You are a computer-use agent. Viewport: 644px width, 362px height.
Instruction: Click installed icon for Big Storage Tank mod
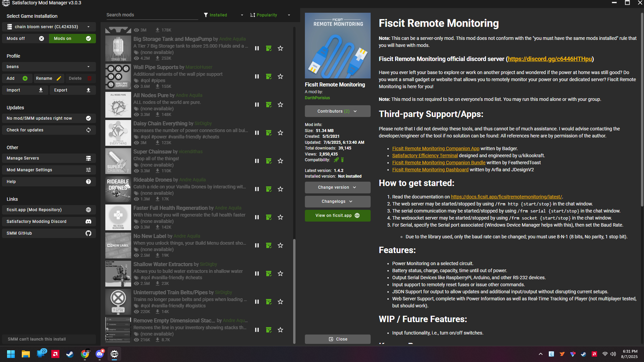(x=269, y=48)
